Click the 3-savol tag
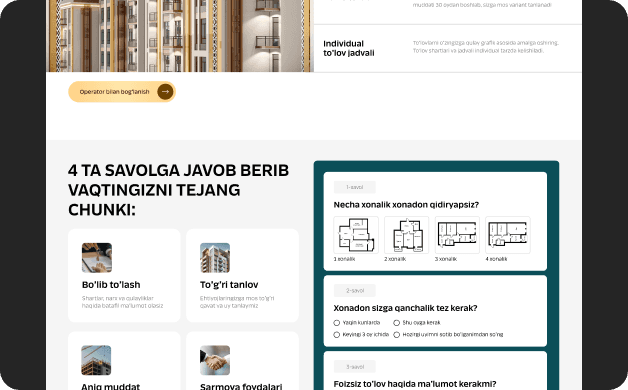 pos(355,367)
